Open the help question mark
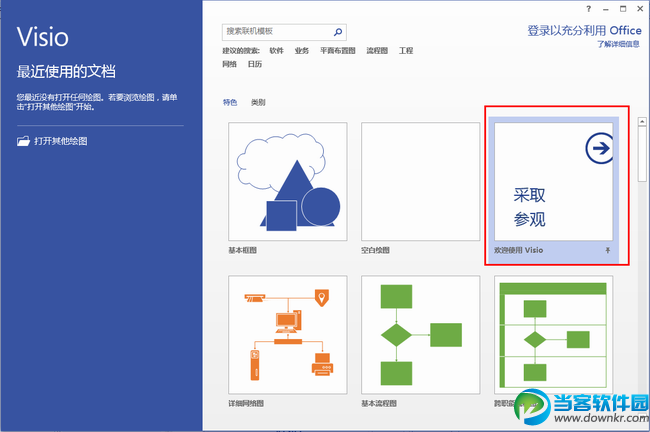Screen dimensions: 650x432 pyautogui.click(x=588, y=9)
